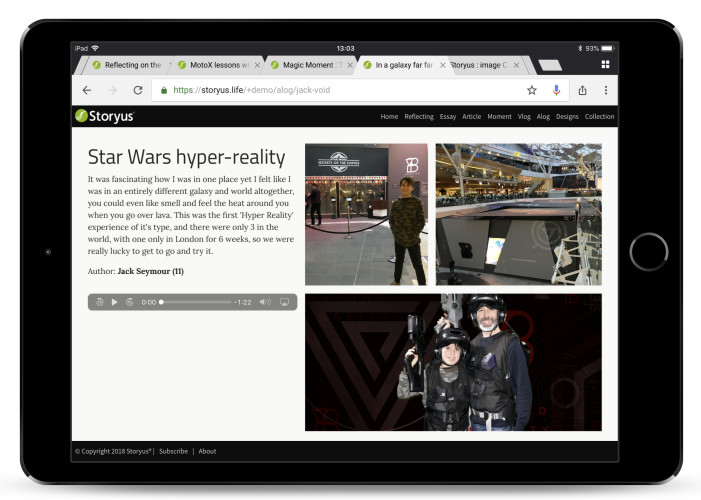Image resolution: width=701 pixels, height=500 pixels.
Task: Open Vlog in site navigation
Action: (x=524, y=117)
